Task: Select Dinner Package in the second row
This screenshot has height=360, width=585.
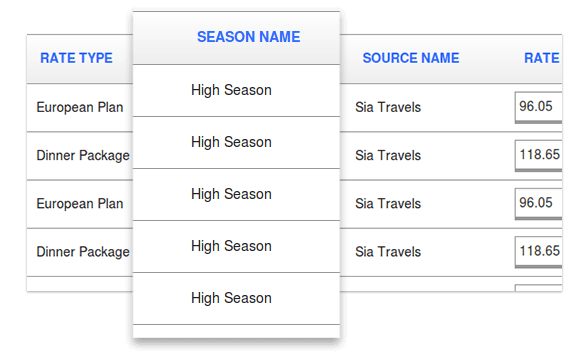Action: coord(83,156)
